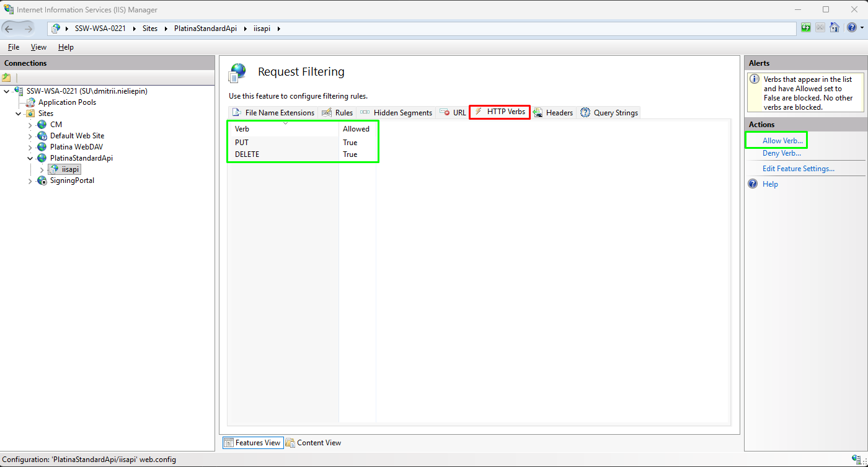Open the View menu
The image size is (868, 467).
click(38, 47)
